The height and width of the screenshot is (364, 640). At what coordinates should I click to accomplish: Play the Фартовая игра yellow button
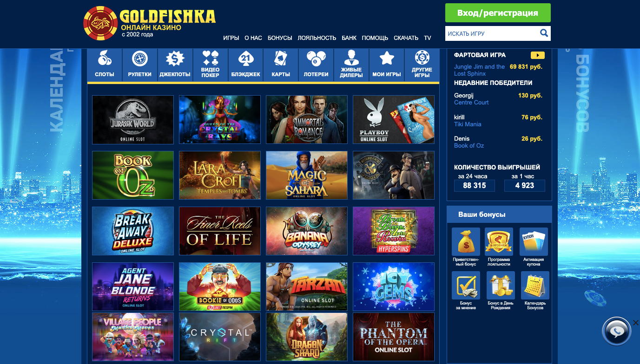click(537, 55)
